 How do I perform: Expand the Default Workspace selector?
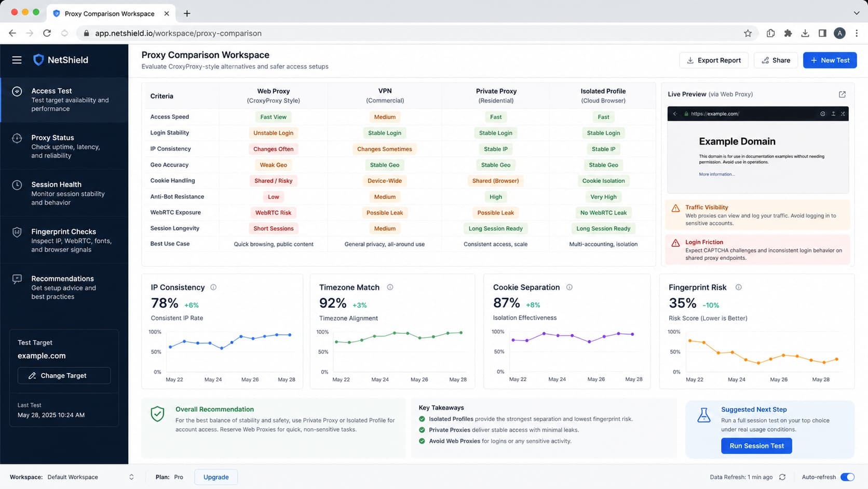click(90, 477)
